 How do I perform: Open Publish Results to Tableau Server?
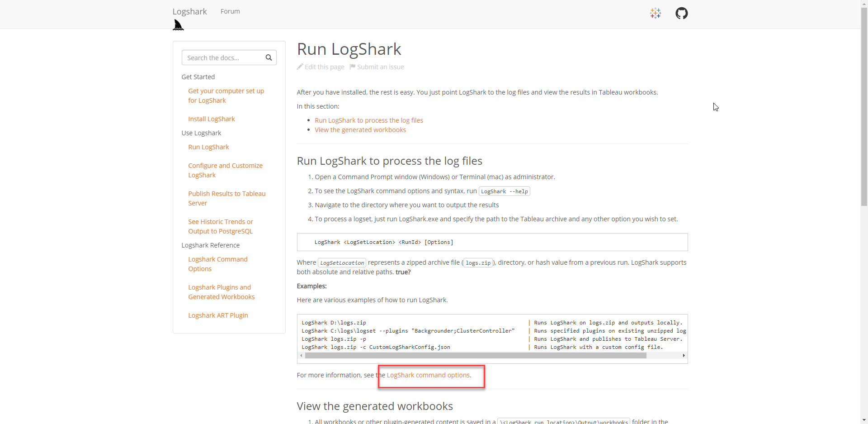(x=226, y=198)
